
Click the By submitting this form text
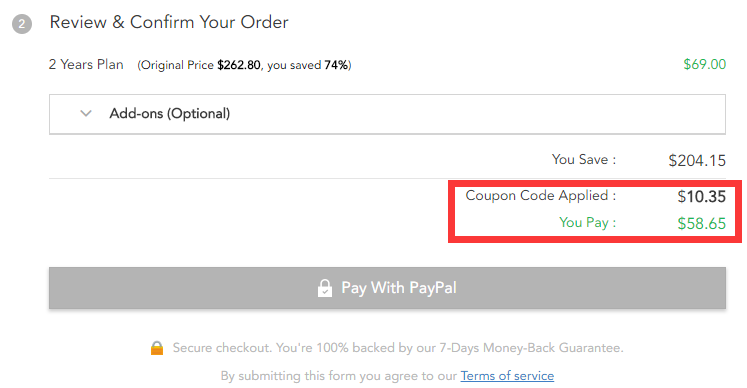pos(293,376)
